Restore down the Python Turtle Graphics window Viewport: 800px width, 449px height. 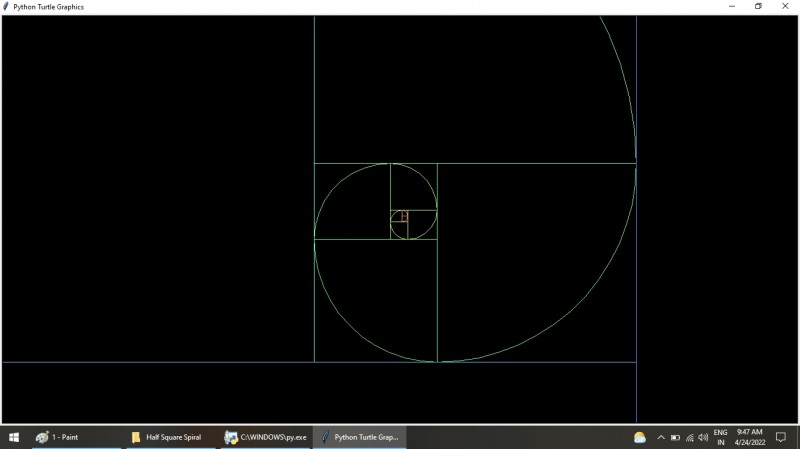click(758, 7)
